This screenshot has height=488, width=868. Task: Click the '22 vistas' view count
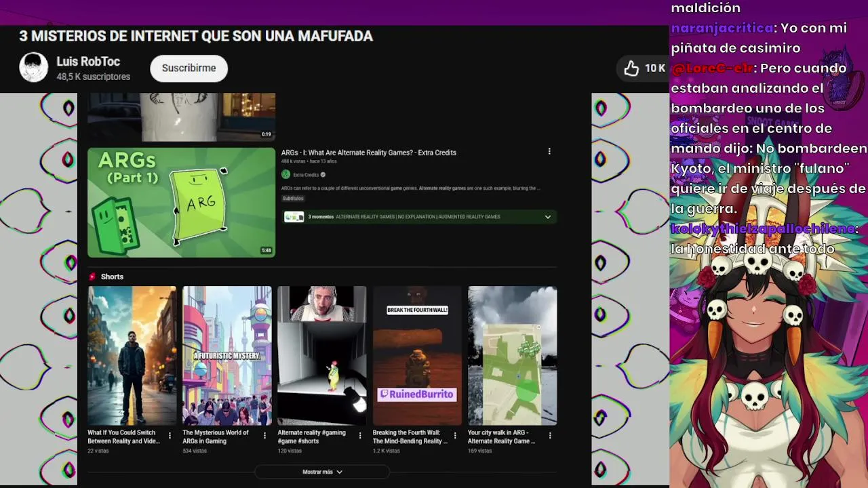98,451
